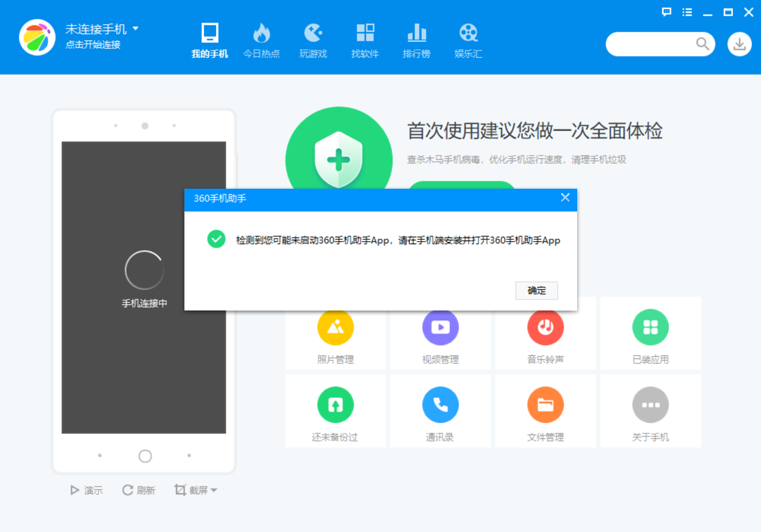This screenshot has width=761, height=532.
Task: Open the 视频管理 video management icon
Action: pos(440,327)
